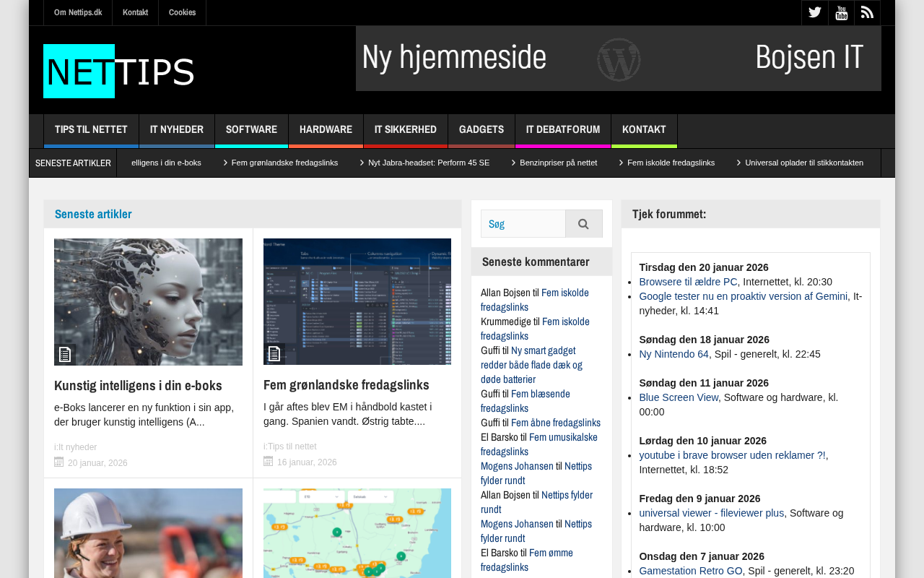The image size is (924, 578).
Task: Focus the Søg search field
Action: tap(523, 224)
